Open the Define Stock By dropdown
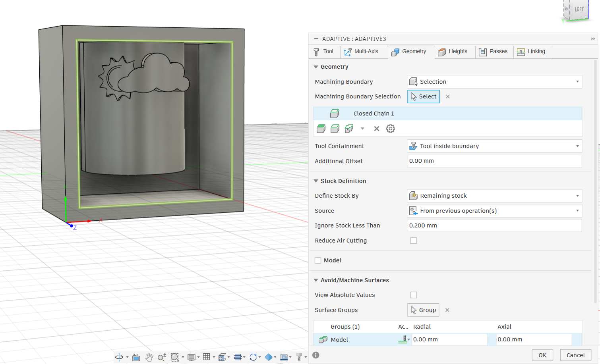The height and width of the screenshot is (364, 600). 494,196
